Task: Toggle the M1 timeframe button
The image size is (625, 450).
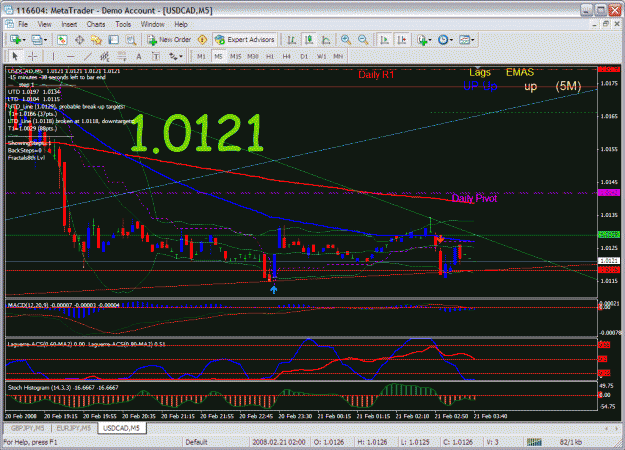Action: coord(201,57)
